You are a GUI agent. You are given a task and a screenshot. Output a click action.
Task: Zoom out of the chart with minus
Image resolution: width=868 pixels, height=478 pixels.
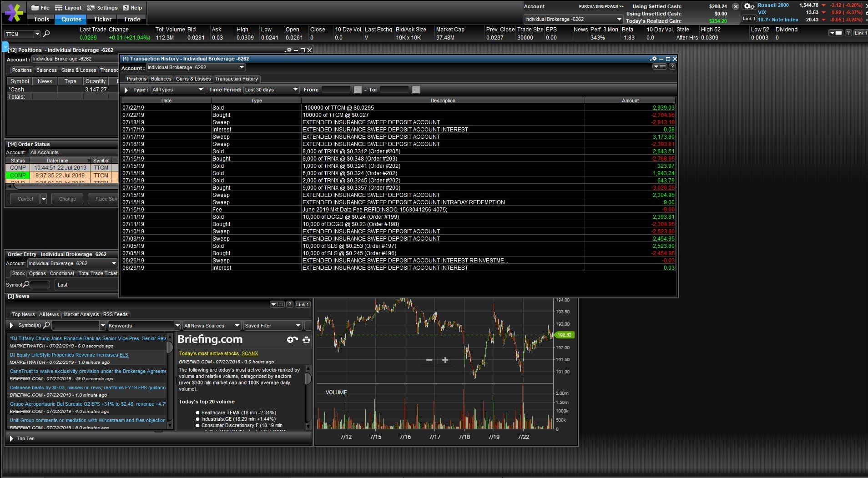click(x=429, y=360)
